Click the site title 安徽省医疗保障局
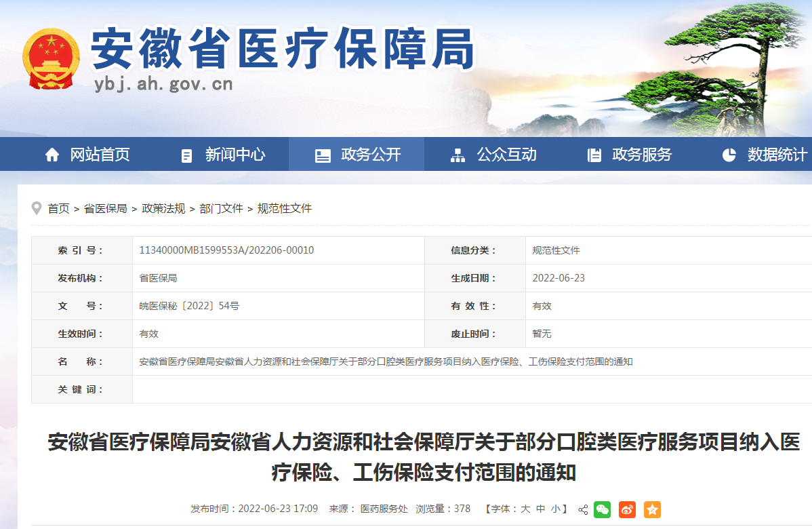 click(283, 49)
